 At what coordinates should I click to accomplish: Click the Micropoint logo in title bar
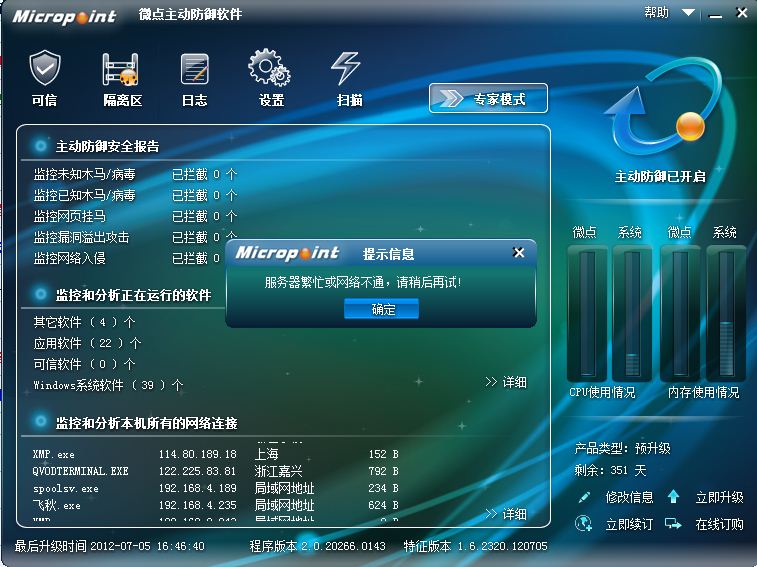[x=64, y=17]
